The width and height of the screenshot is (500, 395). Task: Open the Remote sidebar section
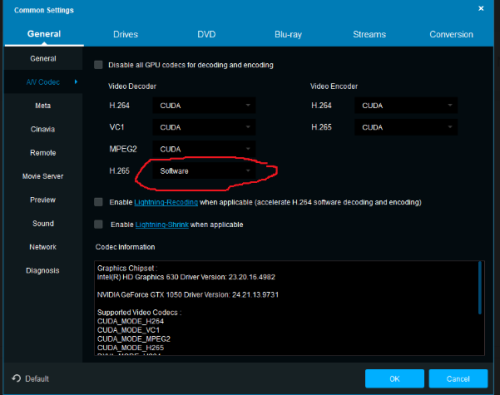[x=43, y=153]
